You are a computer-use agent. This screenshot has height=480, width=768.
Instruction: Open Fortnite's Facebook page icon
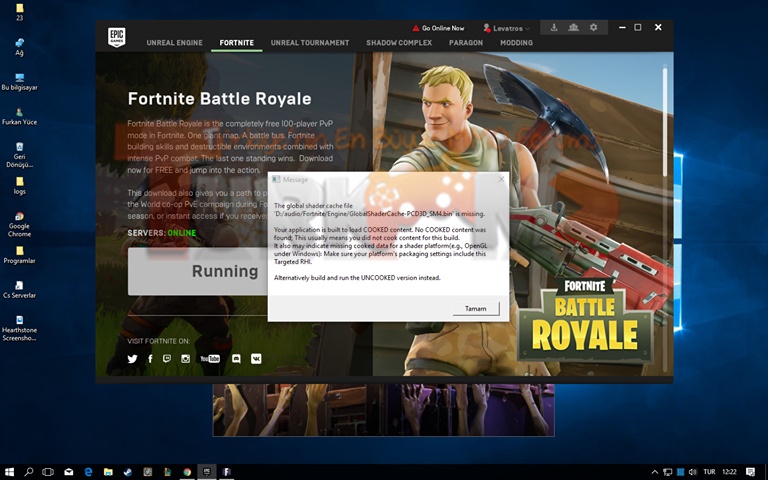coord(150,359)
